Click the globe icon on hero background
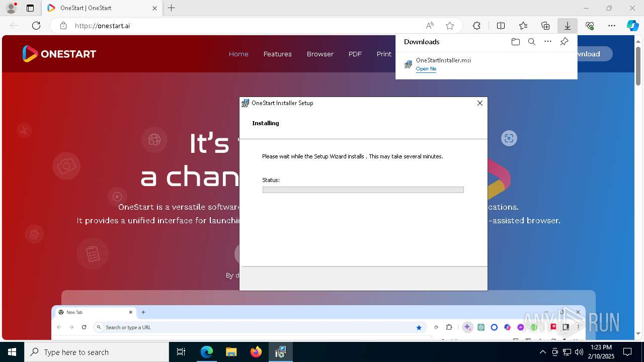Viewport: 644px width, 362px height. pyautogui.click(x=154, y=139)
